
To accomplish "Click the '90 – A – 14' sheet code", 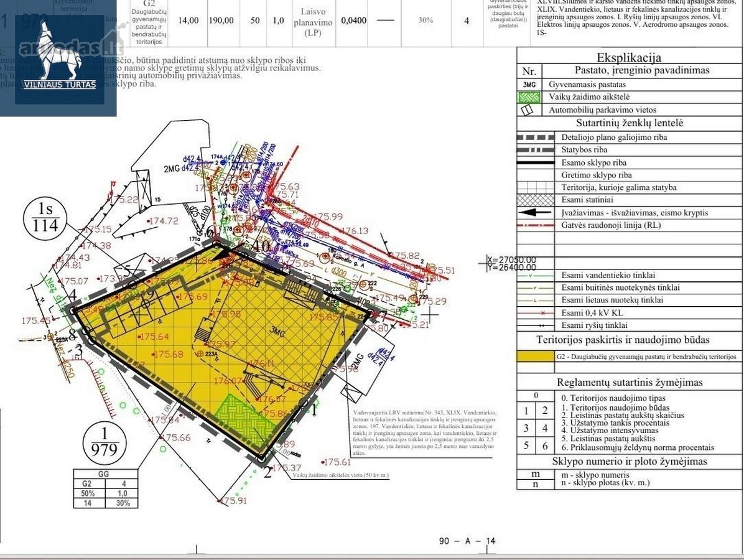I will click(x=467, y=541).
